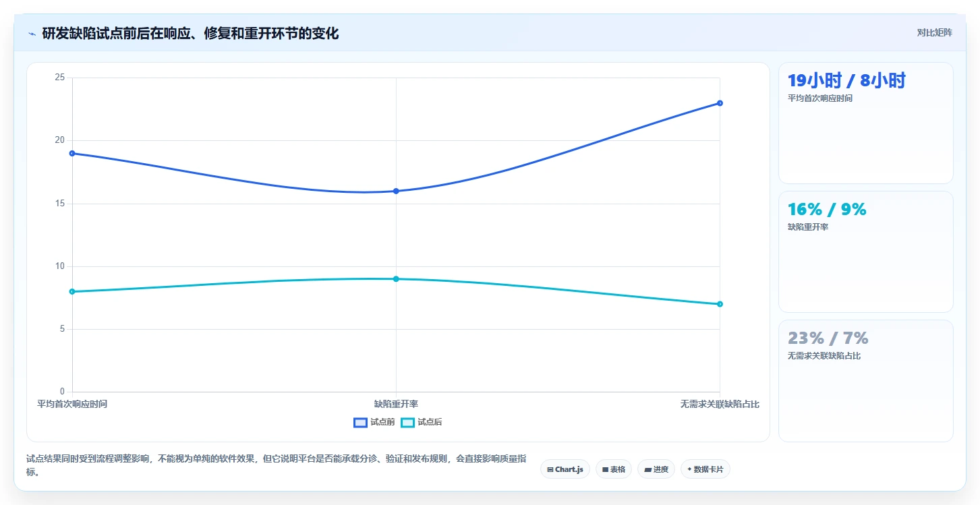980x505 pixels.
Task: Click the 平均首次响应时间 caption in the first card
Action: (819, 98)
